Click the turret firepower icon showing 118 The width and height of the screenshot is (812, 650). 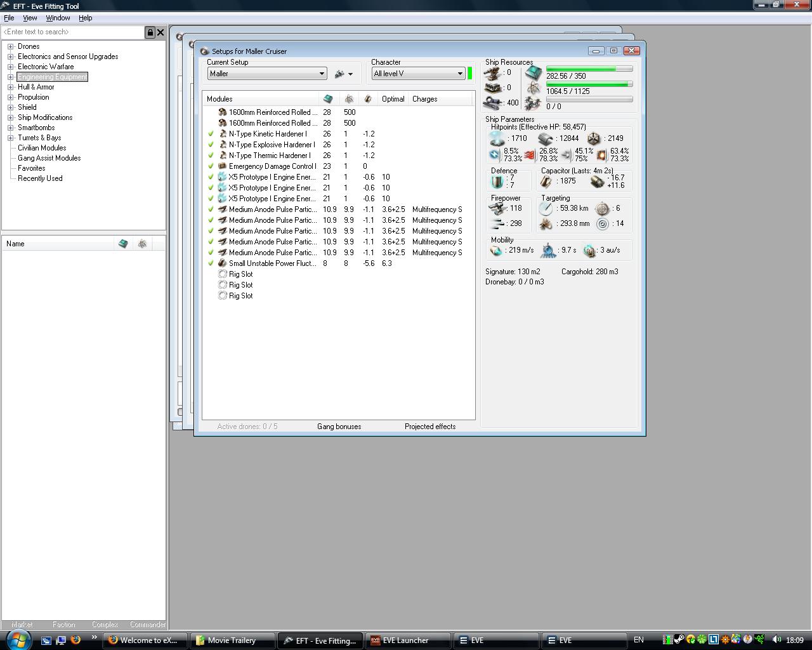pyautogui.click(x=497, y=208)
